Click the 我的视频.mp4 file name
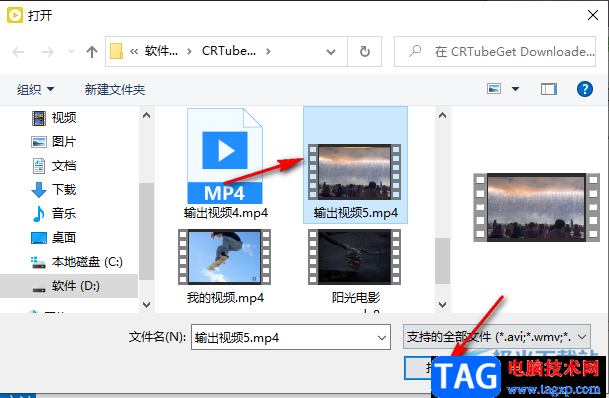 [x=225, y=298]
